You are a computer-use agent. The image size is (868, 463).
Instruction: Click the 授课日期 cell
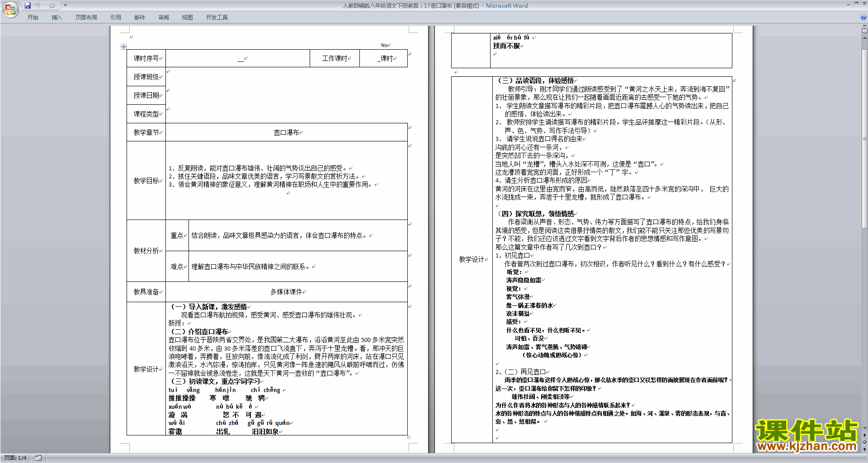click(146, 95)
